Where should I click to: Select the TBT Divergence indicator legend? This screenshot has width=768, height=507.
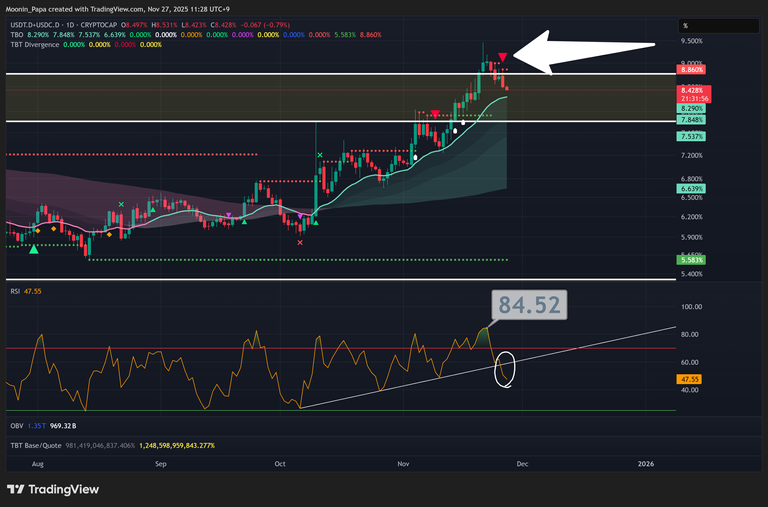[31, 45]
